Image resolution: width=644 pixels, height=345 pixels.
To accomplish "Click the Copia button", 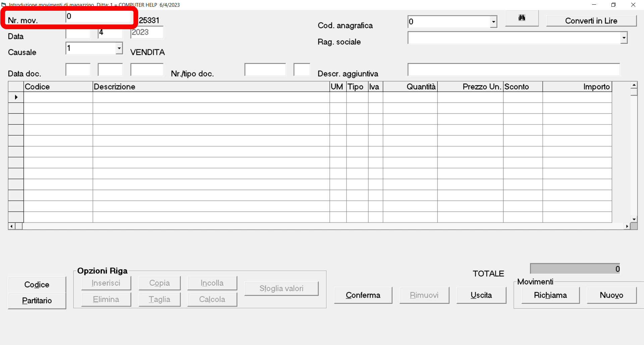I will [160, 283].
